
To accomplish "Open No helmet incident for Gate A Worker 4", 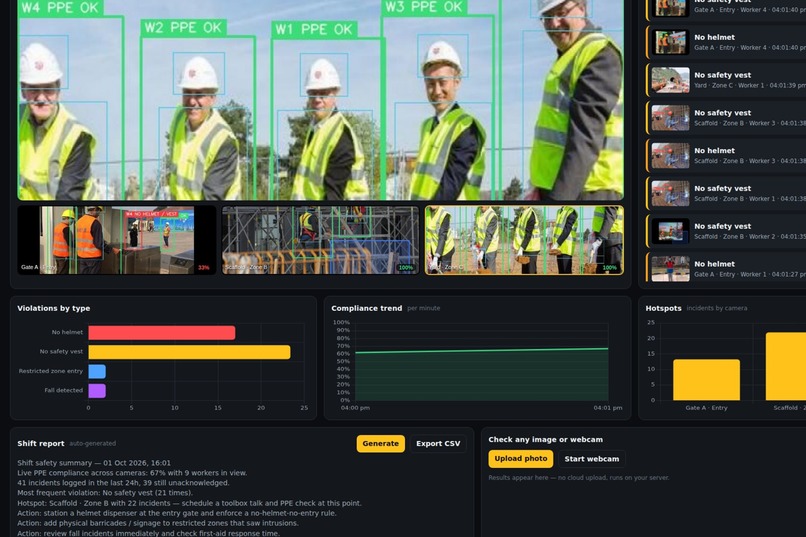I will point(726,42).
